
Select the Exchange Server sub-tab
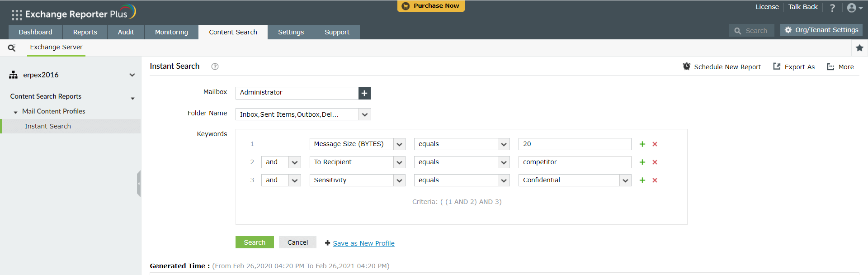[56, 47]
